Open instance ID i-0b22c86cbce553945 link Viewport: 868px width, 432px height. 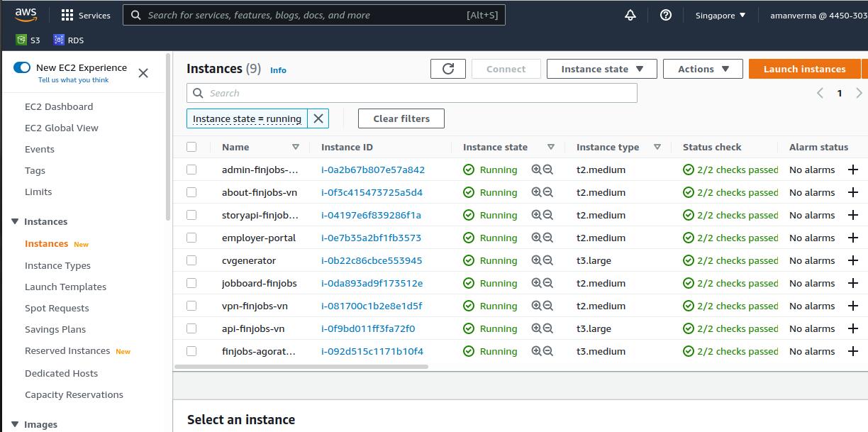pos(372,260)
